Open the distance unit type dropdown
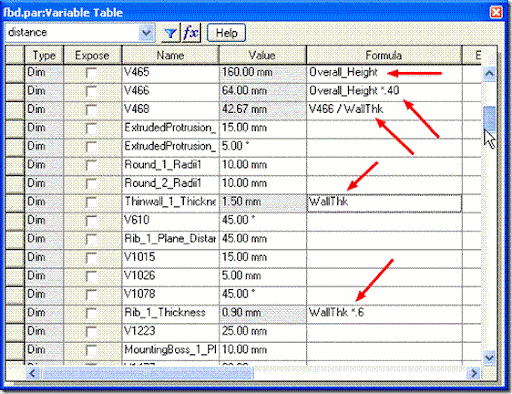 pos(146,33)
